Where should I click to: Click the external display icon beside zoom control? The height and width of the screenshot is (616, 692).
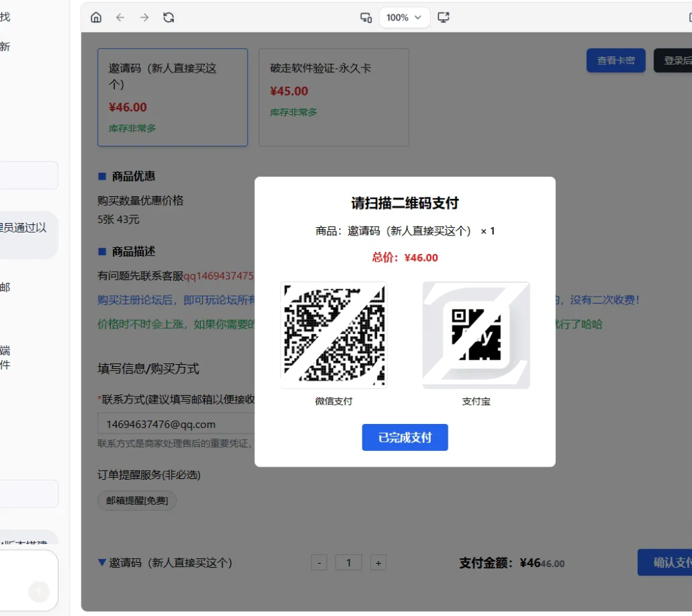click(x=444, y=18)
